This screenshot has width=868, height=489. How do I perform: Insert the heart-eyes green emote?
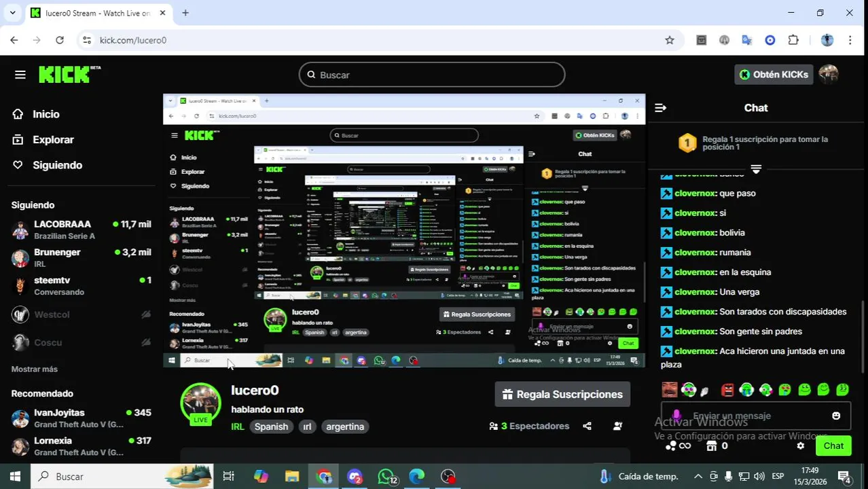(x=784, y=390)
